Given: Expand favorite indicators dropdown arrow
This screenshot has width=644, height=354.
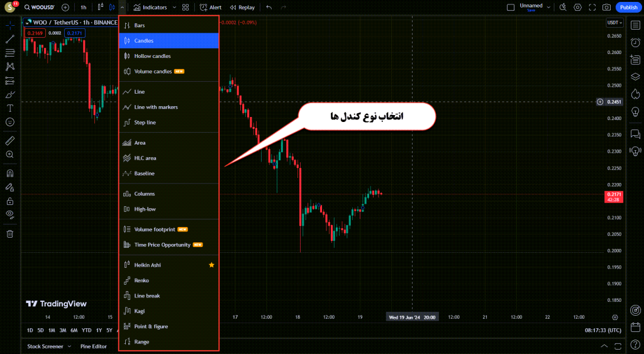Looking at the screenshot, I should pyautogui.click(x=174, y=8).
